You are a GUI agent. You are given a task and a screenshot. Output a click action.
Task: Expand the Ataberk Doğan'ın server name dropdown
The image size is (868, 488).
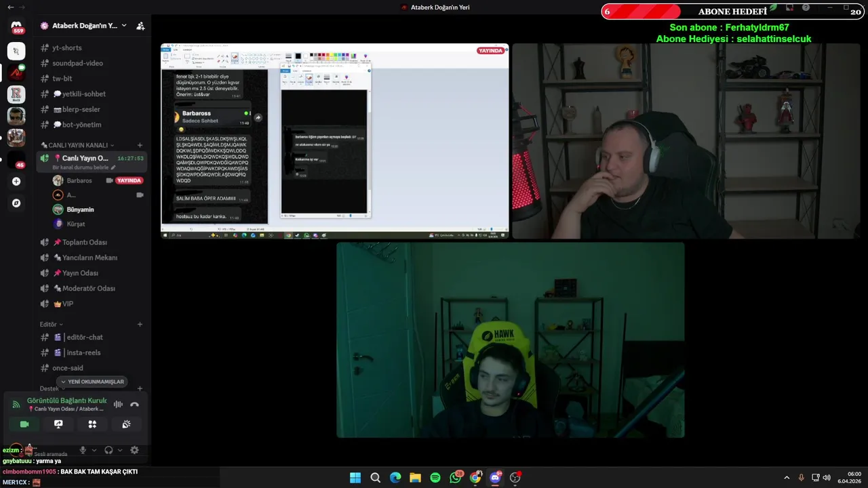tap(124, 26)
